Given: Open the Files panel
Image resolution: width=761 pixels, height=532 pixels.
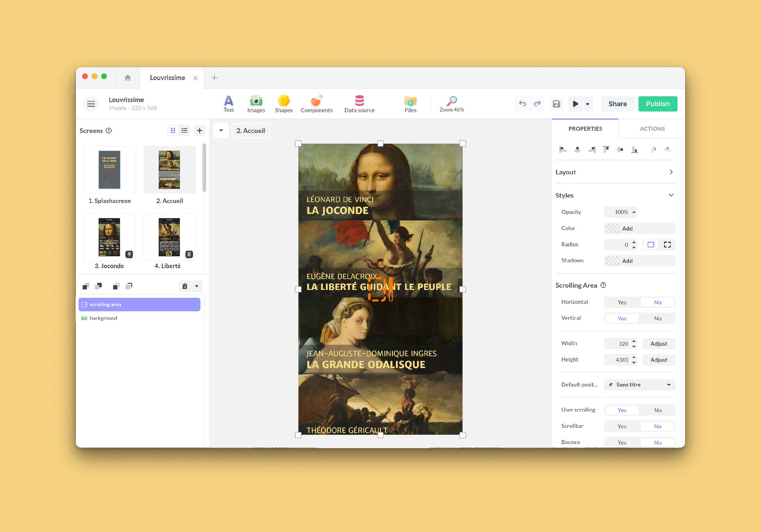Looking at the screenshot, I should pyautogui.click(x=410, y=103).
